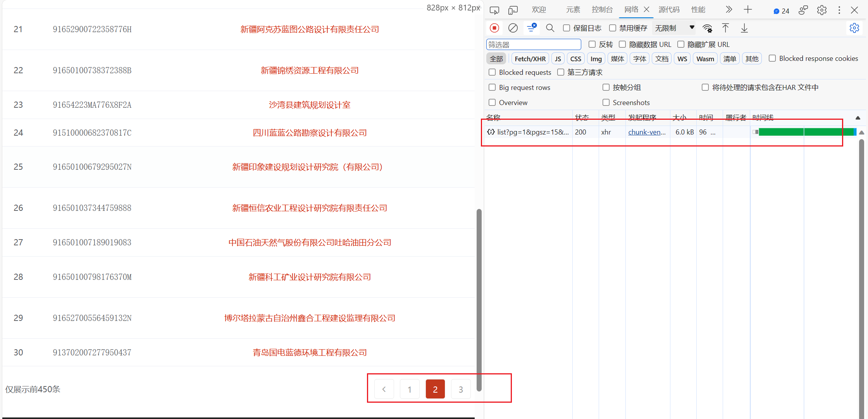This screenshot has height=419, width=868.
Task: Click the clear network log icon
Action: [513, 28]
